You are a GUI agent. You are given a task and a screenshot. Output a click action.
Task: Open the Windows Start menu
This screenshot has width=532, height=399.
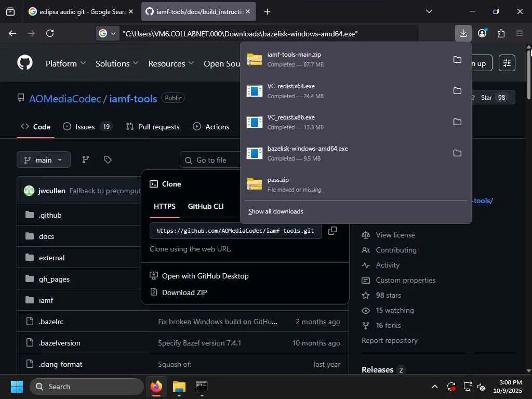(17, 387)
